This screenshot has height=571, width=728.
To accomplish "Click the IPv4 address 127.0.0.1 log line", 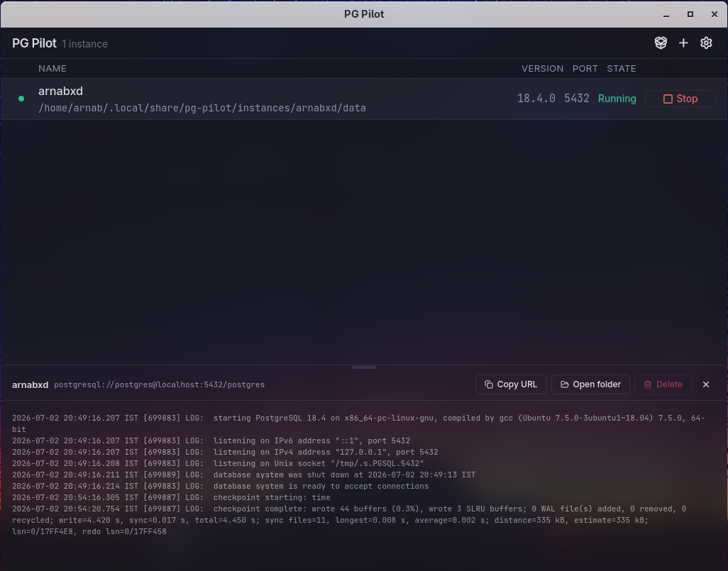I will tap(225, 452).
